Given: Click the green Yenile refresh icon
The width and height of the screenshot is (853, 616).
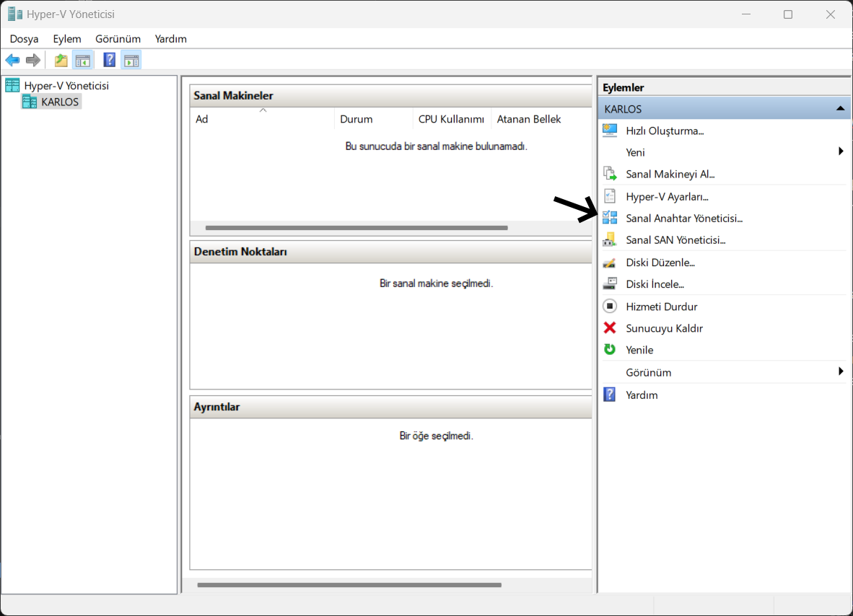Looking at the screenshot, I should tap(610, 350).
